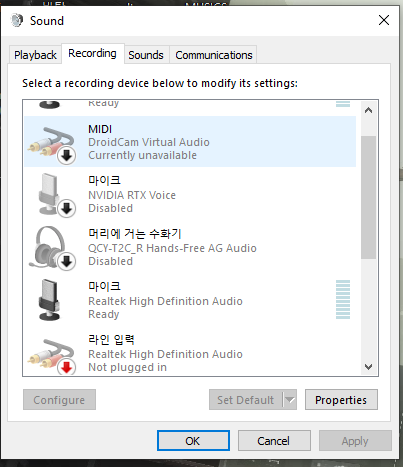Switch to the Sounds tab

tap(146, 55)
